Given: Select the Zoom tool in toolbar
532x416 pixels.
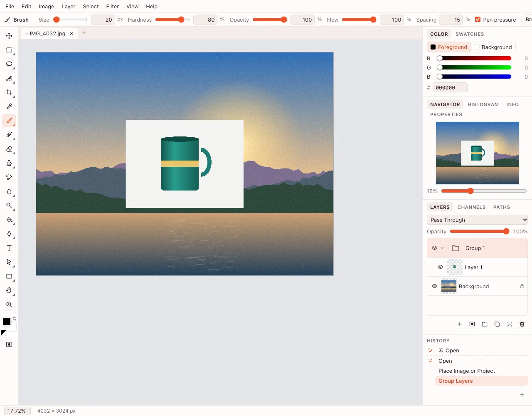Looking at the screenshot, I should point(9,305).
